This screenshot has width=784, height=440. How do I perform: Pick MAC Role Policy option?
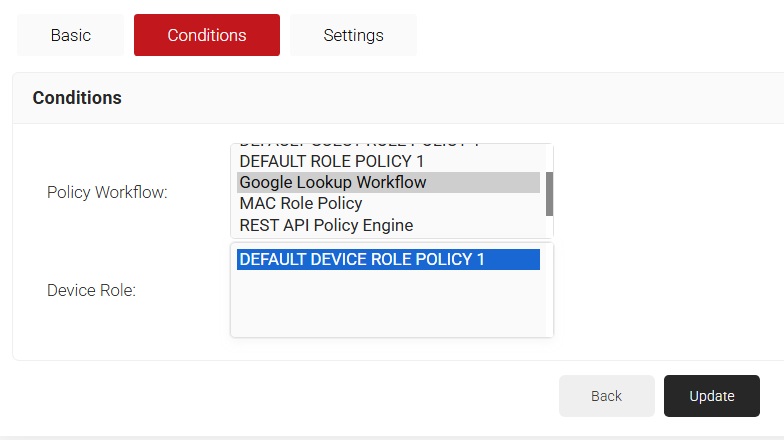301,204
